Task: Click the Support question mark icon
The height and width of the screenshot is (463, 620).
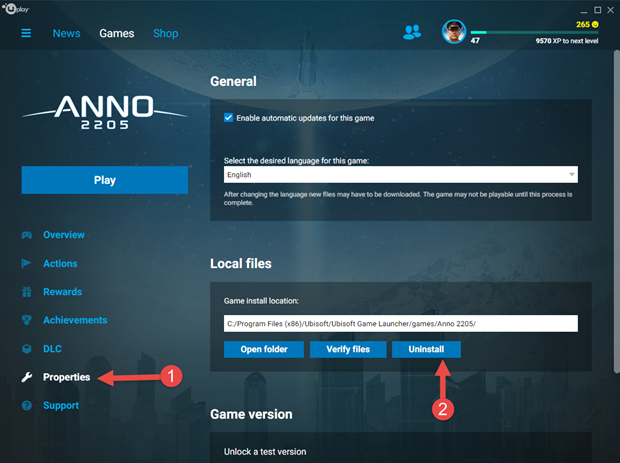Action: 26,406
